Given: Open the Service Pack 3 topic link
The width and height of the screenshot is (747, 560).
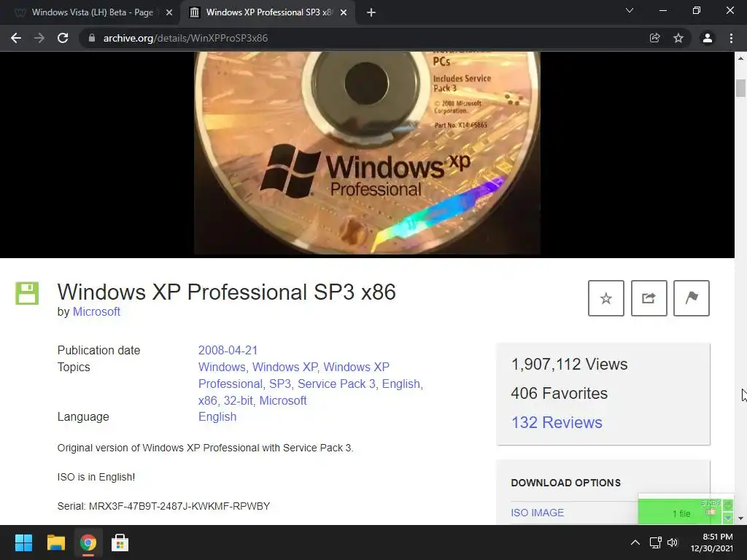Looking at the screenshot, I should [336, 384].
